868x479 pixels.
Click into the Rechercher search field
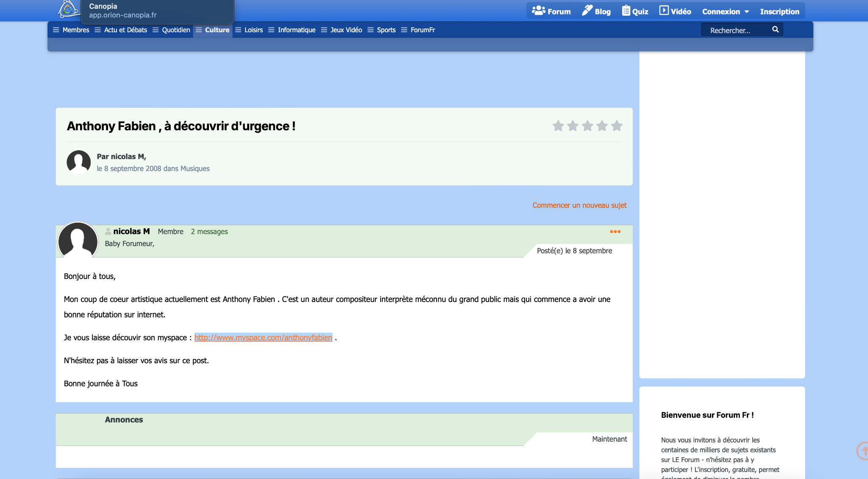736,30
